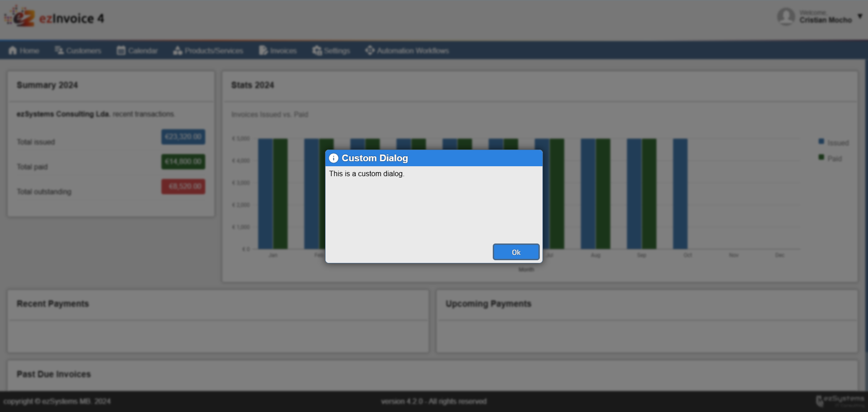Click the Settings gear icon
868x412 pixels.
click(x=317, y=51)
